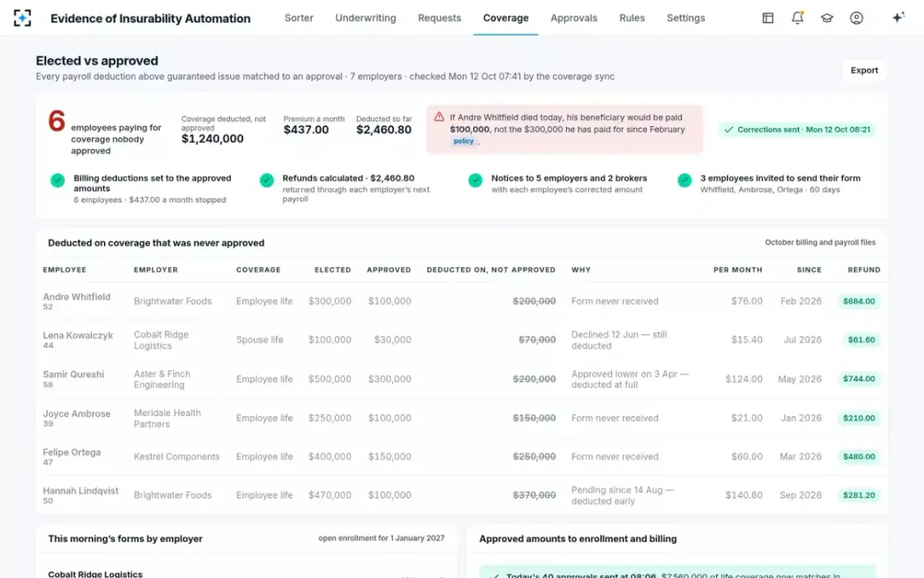Viewport: 924px width, 578px height.
Task: Open the Rules tab
Action: pos(632,18)
